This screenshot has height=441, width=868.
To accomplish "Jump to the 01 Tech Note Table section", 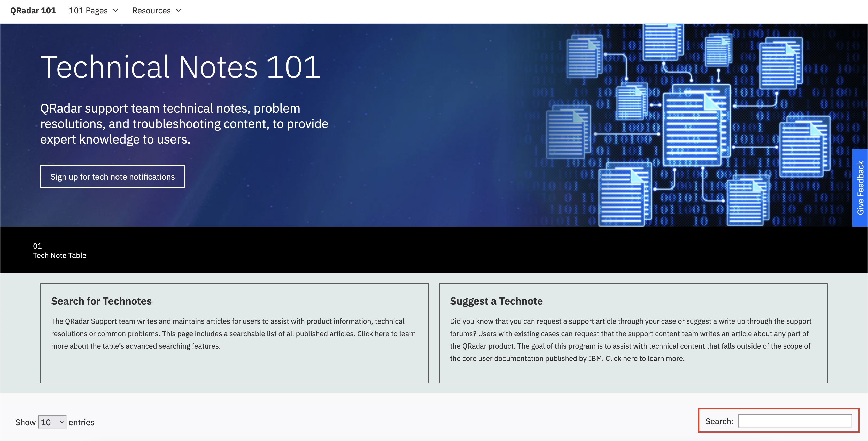I will point(60,251).
